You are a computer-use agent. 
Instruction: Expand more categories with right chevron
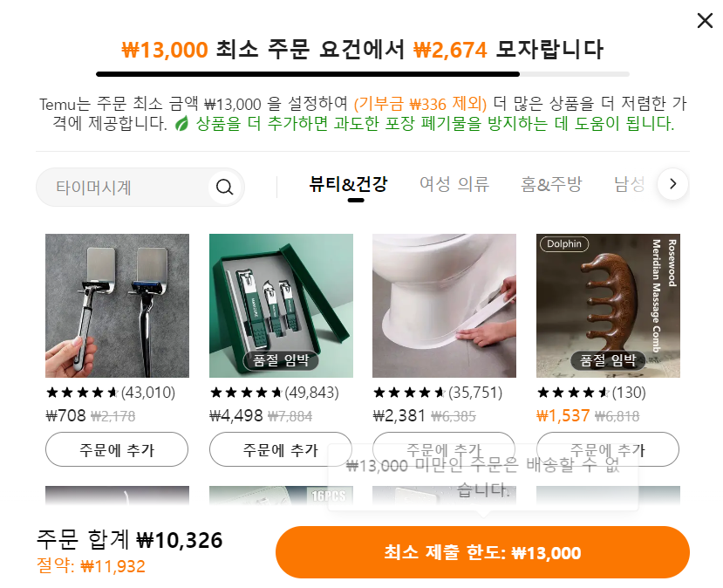pyautogui.click(x=672, y=184)
